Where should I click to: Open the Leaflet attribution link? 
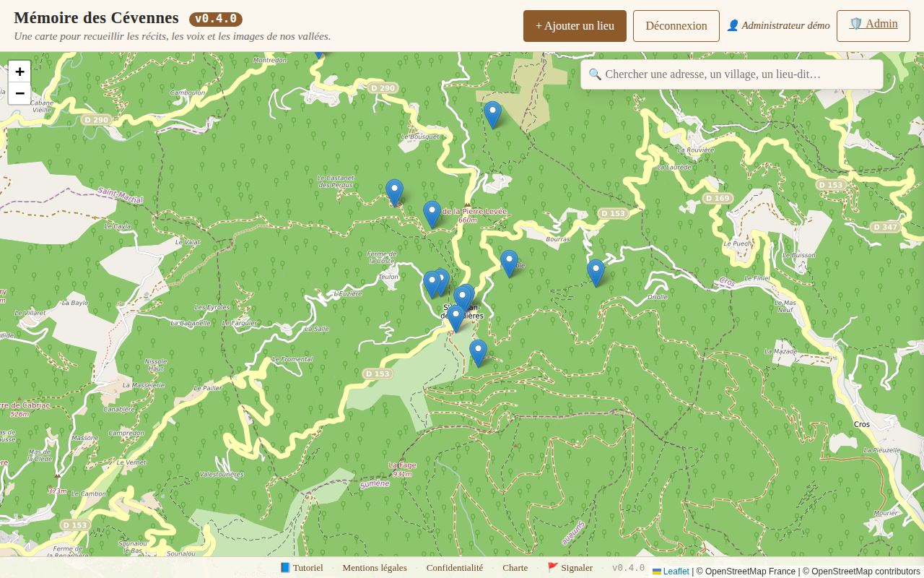click(x=676, y=571)
